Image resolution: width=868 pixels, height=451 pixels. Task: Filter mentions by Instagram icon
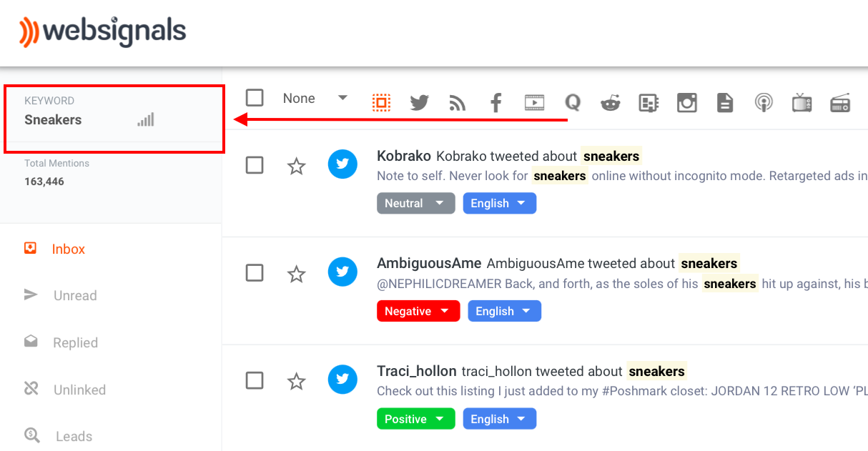[x=687, y=103]
